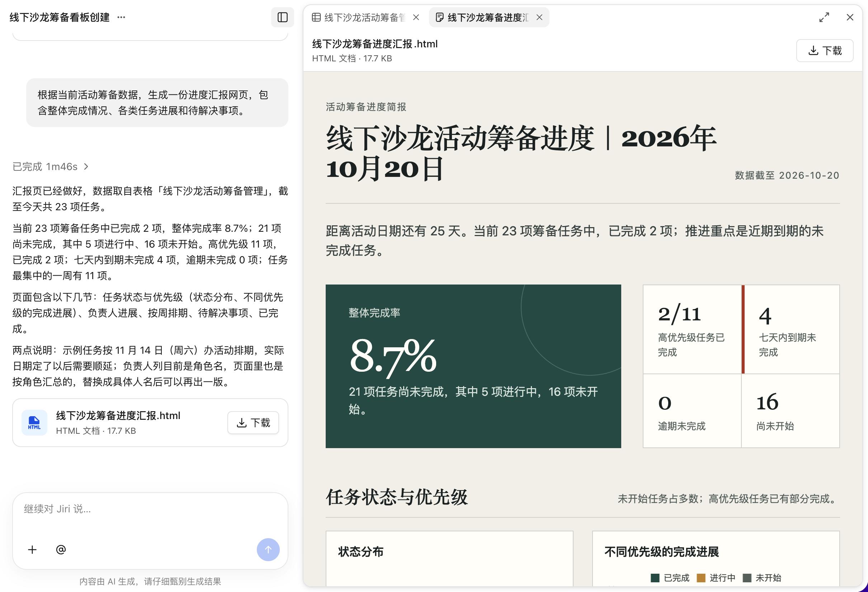Click the 线下沙龙筹备进度汇报.html file name in chat
This screenshot has width=868, height=592.
click(118, 415)
